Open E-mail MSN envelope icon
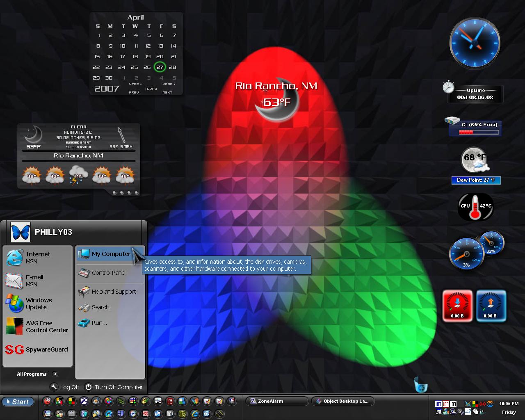 tap(14, 281)
